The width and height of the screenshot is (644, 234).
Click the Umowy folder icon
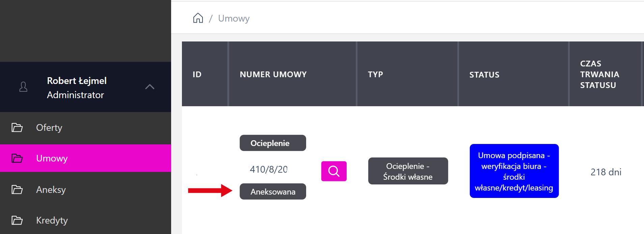17,158
